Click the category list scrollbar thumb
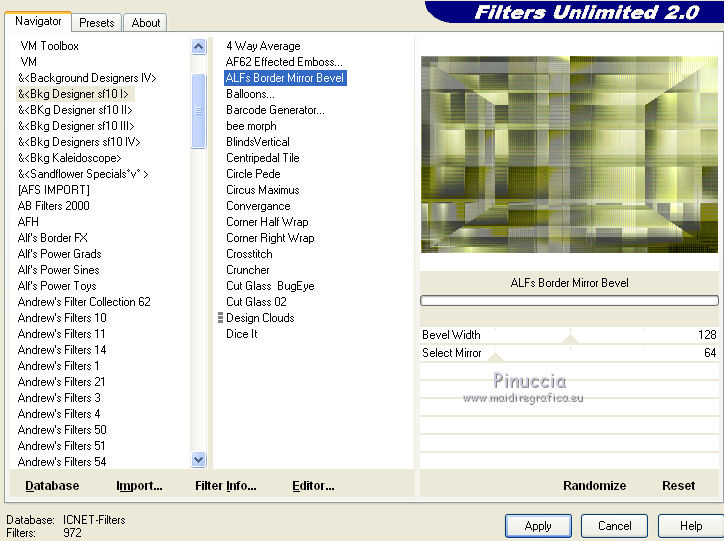The width and height of the screenshot is (724, 541). point(199,111)
